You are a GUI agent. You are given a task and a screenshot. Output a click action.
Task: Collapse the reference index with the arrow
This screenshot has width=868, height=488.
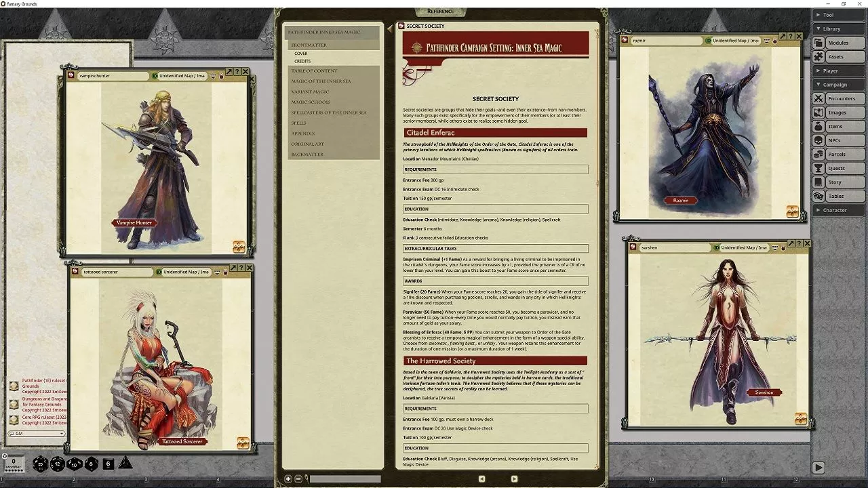coord(389,28)
